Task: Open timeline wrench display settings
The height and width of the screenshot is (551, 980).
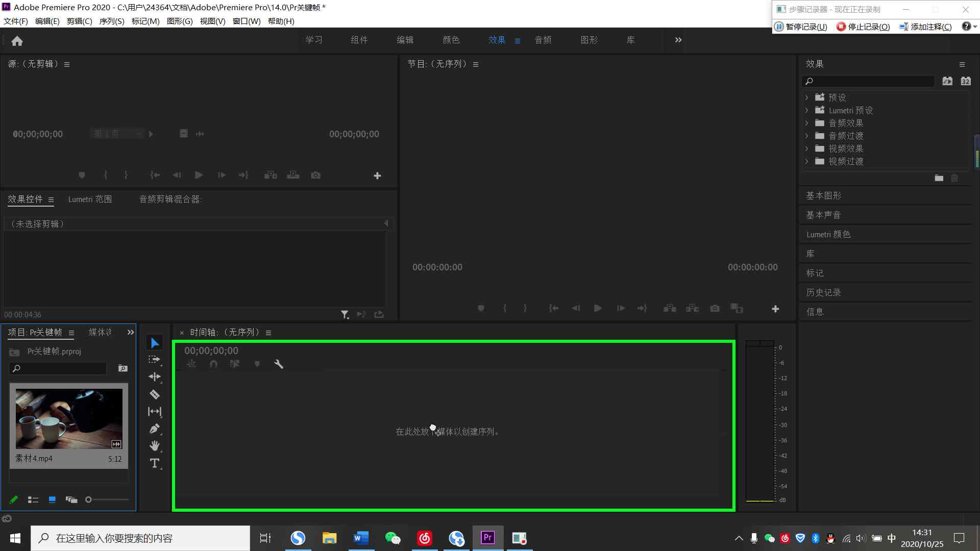Action: [x=279, y=364]
